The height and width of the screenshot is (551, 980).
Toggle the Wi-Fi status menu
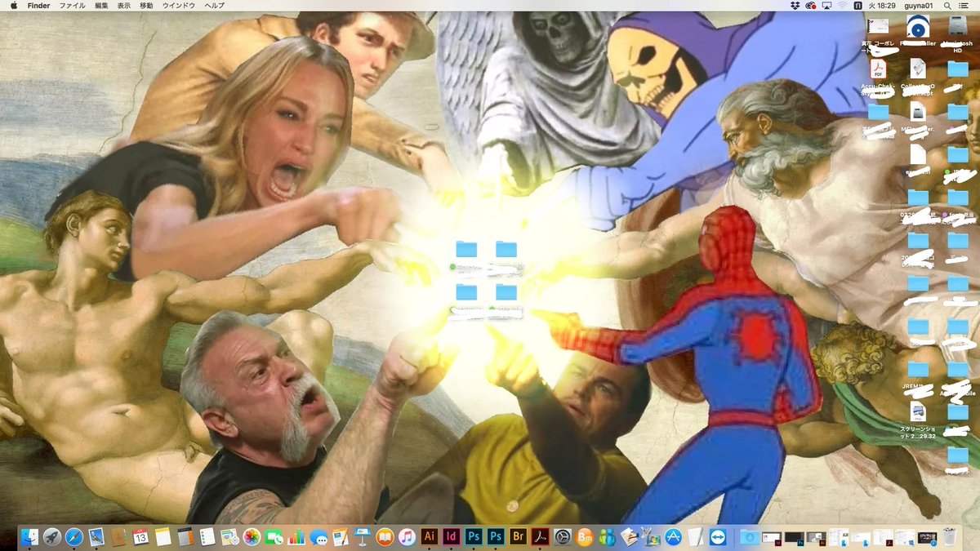click(x=842, y=6)
